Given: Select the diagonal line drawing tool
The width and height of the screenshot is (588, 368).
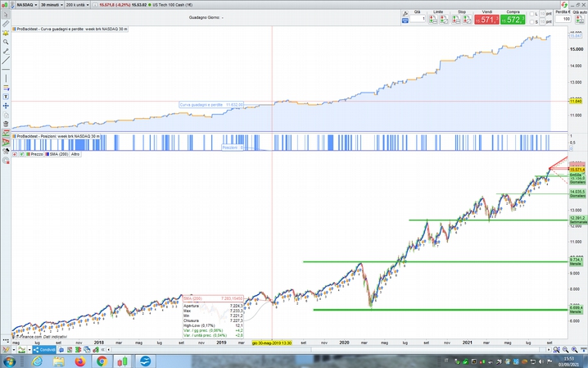Looking at the screenshot, I should (x=6, y=60).
